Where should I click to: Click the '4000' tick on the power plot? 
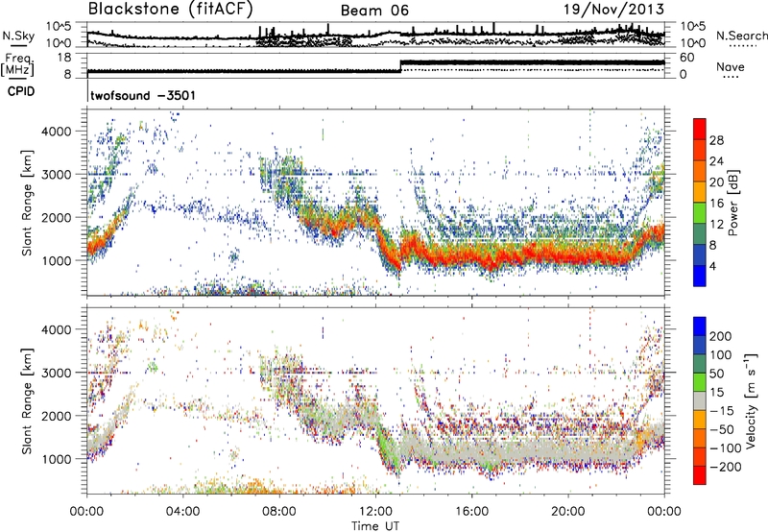pyautogui.click(x=56, y=132)
